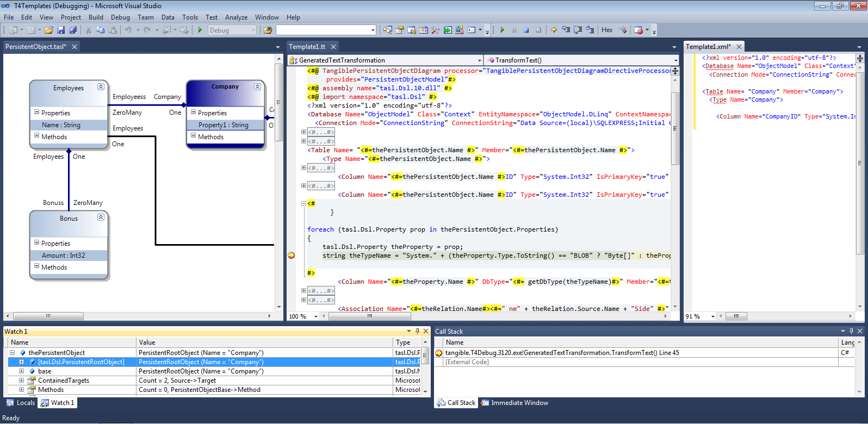Screen dimensions: 868x424
Task: Close the Template1.xml tab
Action: [x=739, y=47]
